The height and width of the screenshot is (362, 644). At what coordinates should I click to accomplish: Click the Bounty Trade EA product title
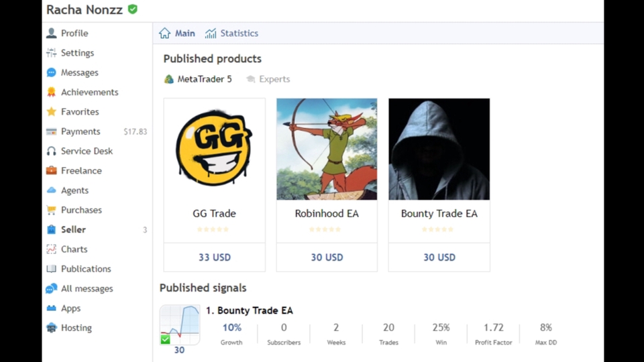(439, 213)
